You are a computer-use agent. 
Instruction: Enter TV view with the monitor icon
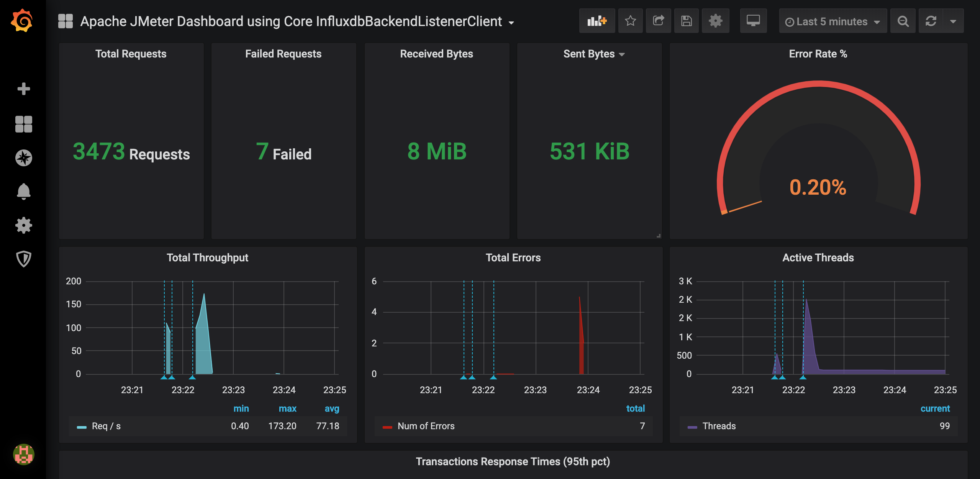click(x=753, y=21)
